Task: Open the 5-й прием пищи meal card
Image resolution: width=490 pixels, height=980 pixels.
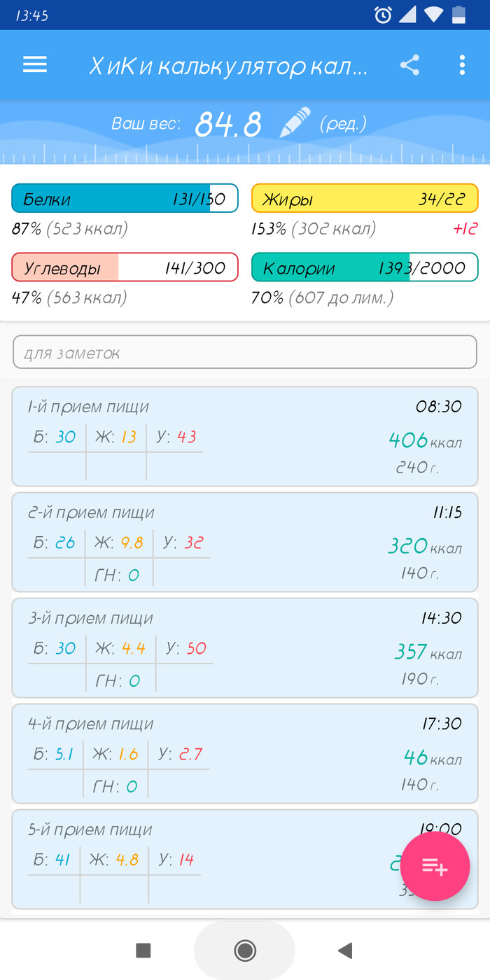Action: pos(210,860)
